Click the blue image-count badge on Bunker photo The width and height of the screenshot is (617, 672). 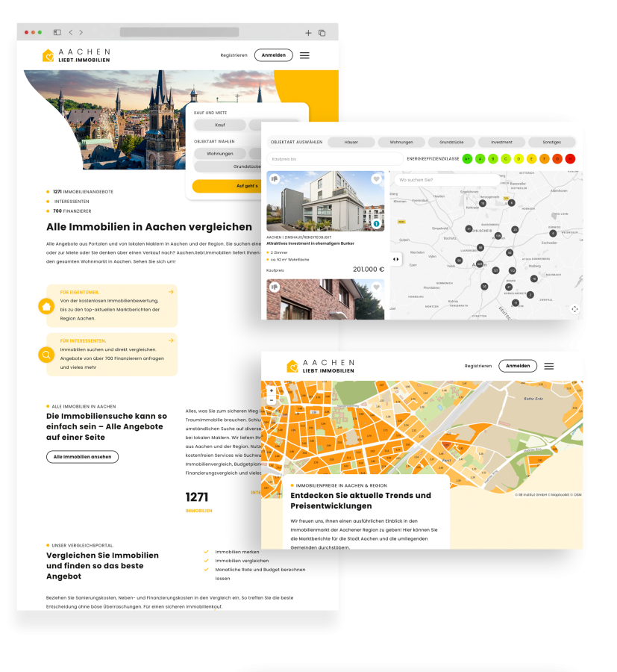(x=376, y=224)
